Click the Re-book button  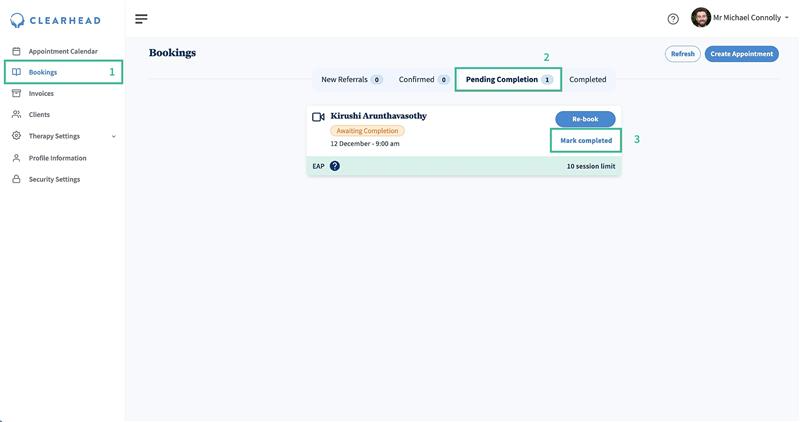coord(585,119)
